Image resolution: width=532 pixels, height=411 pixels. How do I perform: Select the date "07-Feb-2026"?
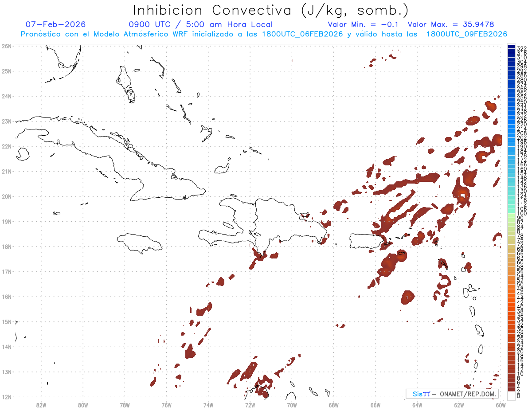click(x=55, y=24)
